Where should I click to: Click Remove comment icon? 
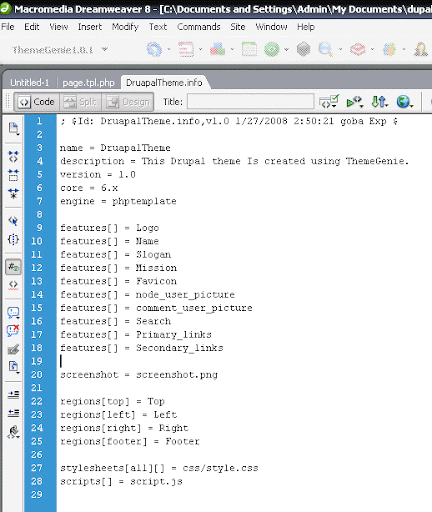tap(13, 331)
